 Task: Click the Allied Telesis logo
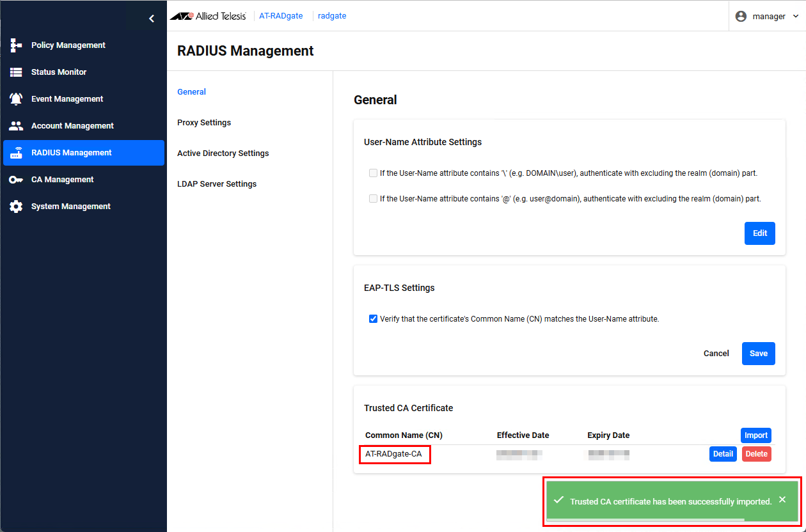pos(208,16)
